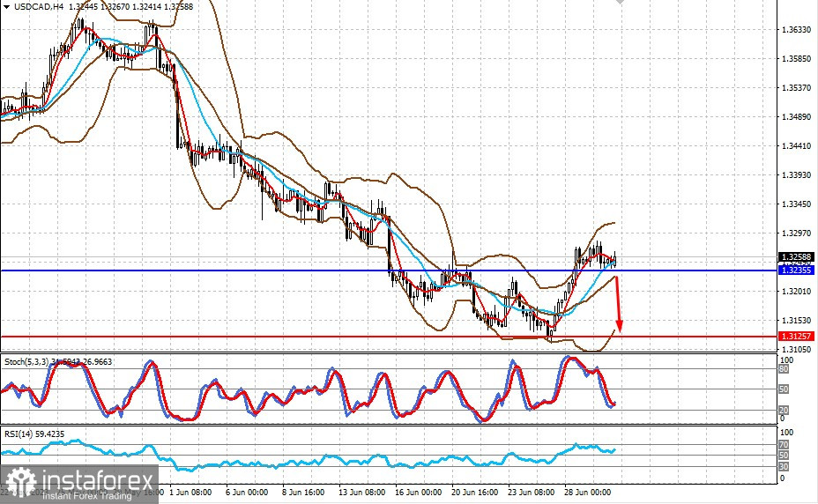Image resolution: width=818 pixels, height=504 pixels.
Task: Click the 1.35850 price axis label
Action: 796,59
